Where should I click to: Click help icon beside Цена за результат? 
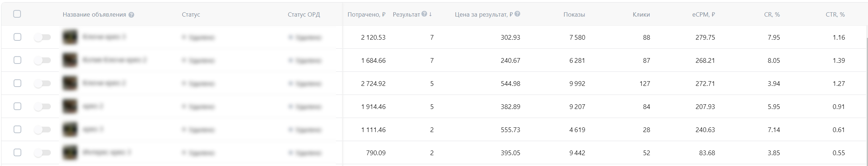517,14
